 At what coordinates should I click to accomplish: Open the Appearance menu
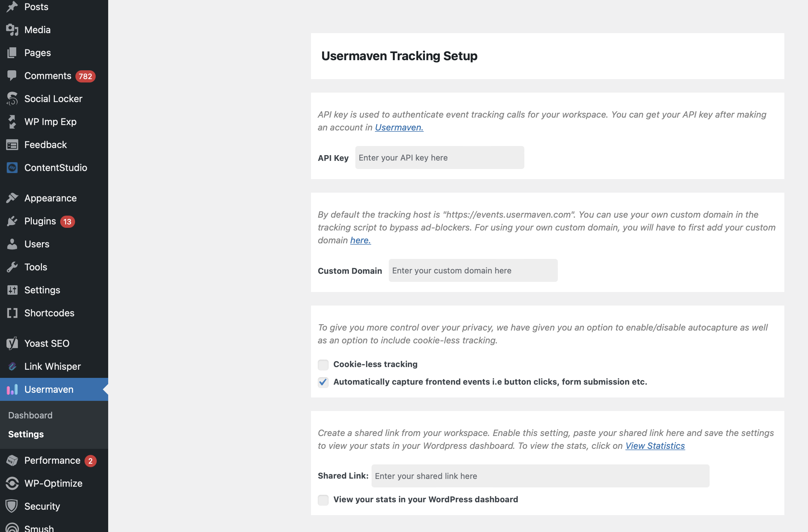click(x=51, y=198)
